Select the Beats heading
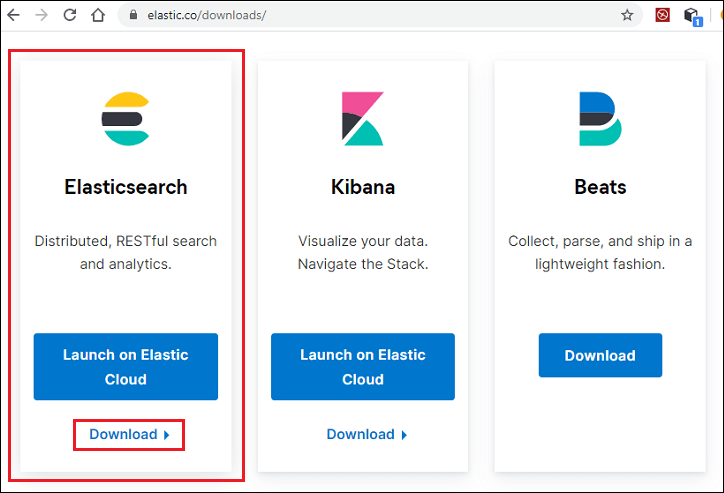Viewport: 724px width, 493px height. pyautogui.click(x=600, y=187)
